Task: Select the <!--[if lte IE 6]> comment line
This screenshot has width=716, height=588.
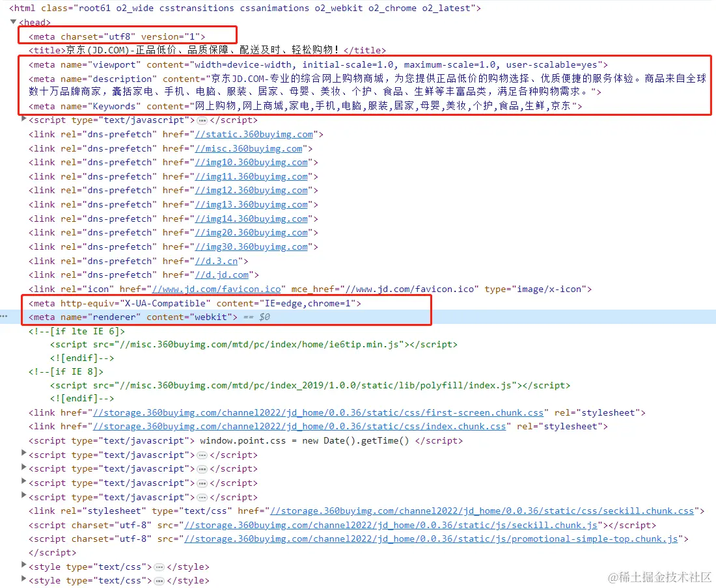Action: coord(77,331)
